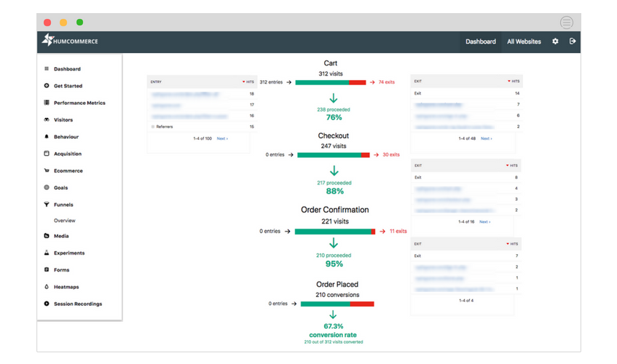This screenshot has width=617, height=364.
Task: Click the Checkout step progress bar
Action: (334, 155)
